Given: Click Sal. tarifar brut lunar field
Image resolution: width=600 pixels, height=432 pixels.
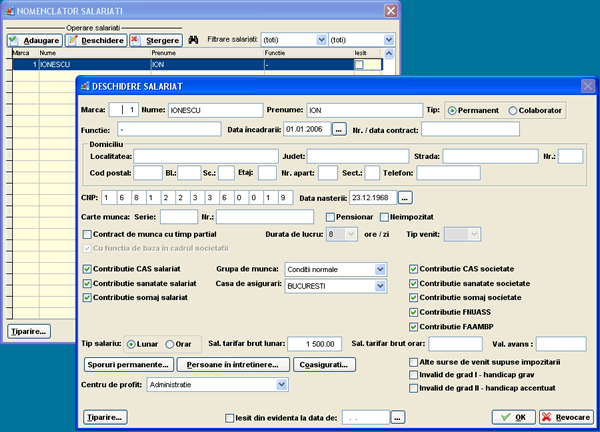Looking at the screenshot, I should click(x=315, y=344).
